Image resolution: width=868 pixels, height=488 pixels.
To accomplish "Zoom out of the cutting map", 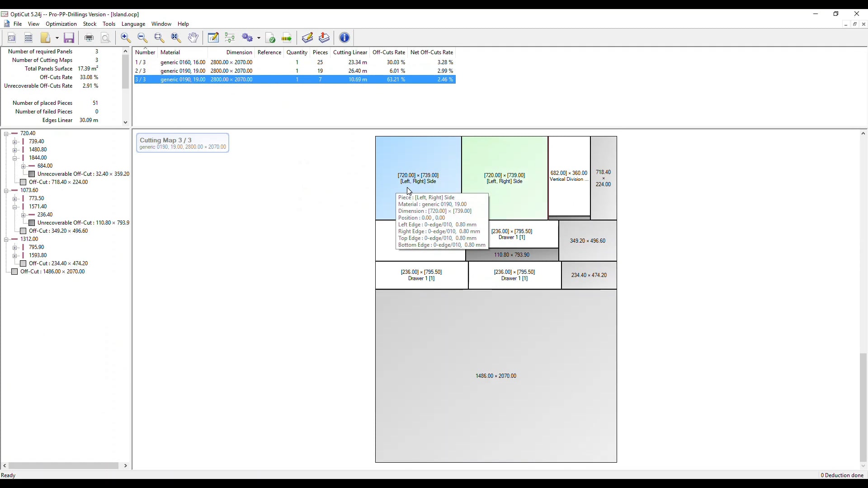I will pos(143,38).
